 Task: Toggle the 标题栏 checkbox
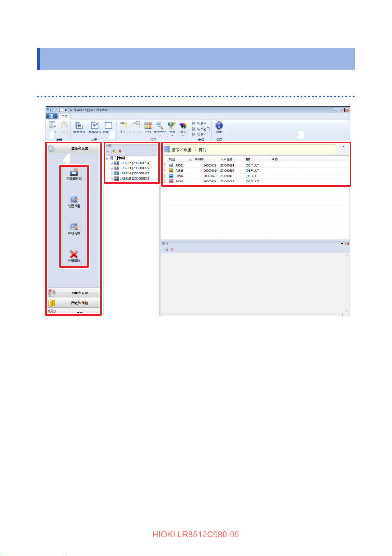pos(194,124)
